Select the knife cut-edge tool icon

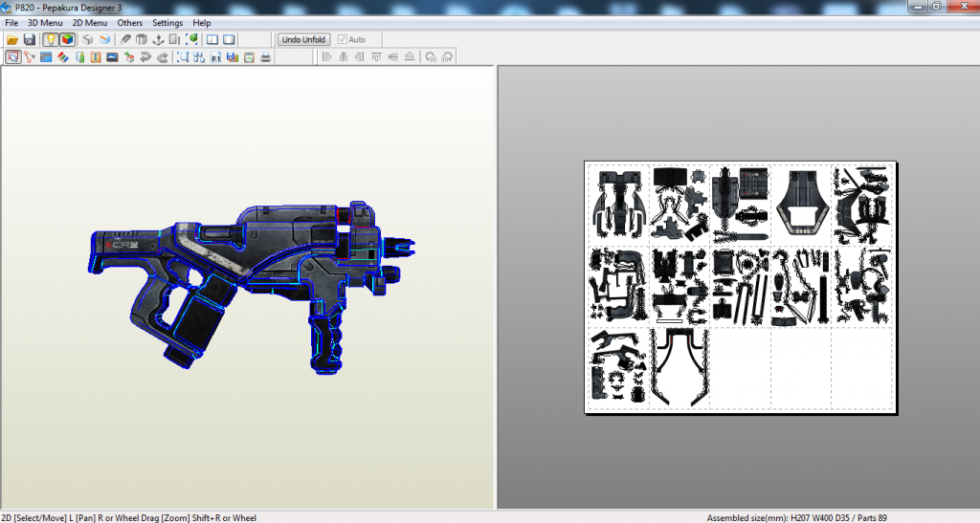coord(125,39)
